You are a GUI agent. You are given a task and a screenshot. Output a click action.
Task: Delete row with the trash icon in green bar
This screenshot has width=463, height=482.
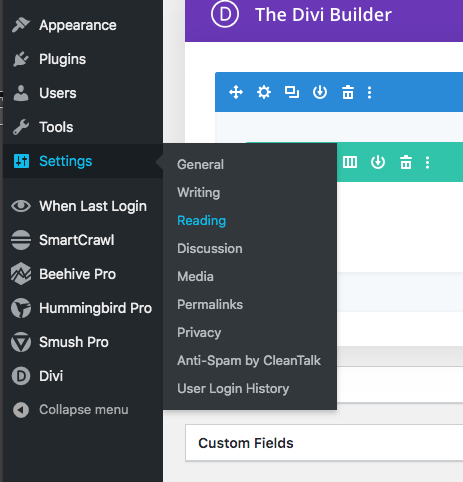(406, 162)
